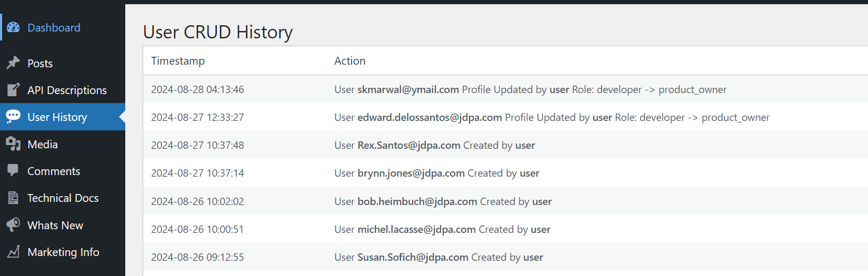Viewport: 868px width, 276px height.
Task: Select the skmarwal@ymail.com history row
Action: [x=505, y=89]
